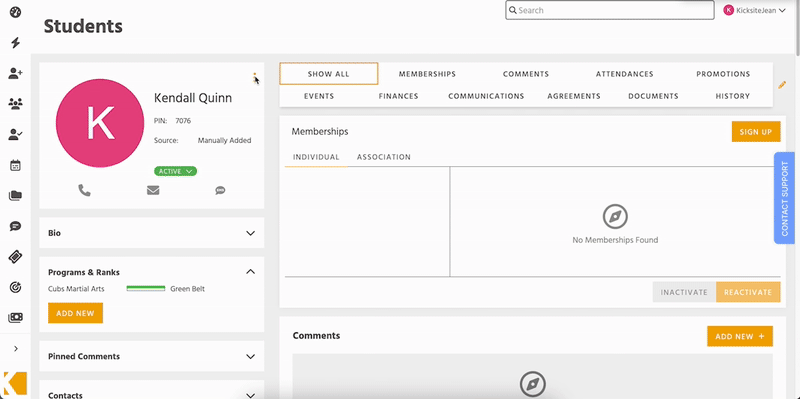The width and height of the screenshot is (800, 399).
Task: Click the pencil edit icon beside tabs
Action: click(782, 85)
